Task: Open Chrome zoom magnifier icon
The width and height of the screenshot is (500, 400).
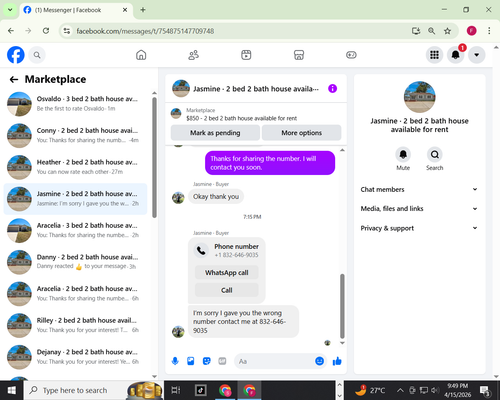Action: coord(431,31)
